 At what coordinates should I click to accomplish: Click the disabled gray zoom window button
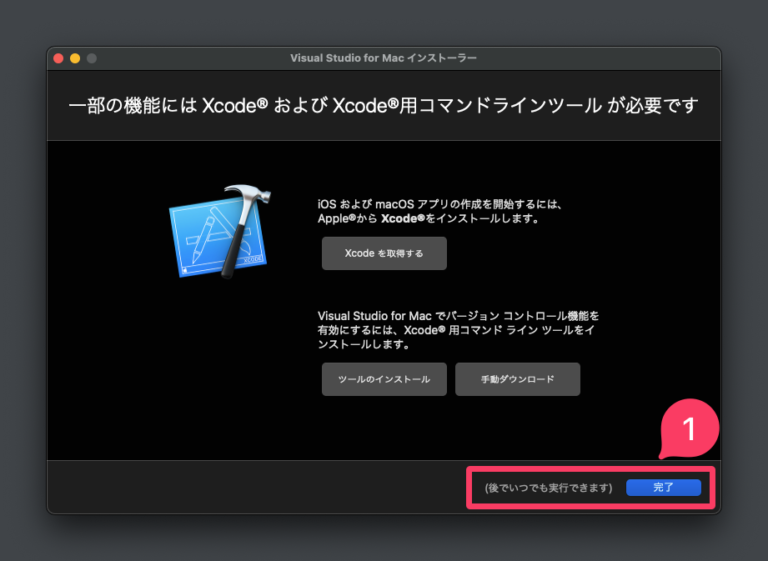coord(92,58)
